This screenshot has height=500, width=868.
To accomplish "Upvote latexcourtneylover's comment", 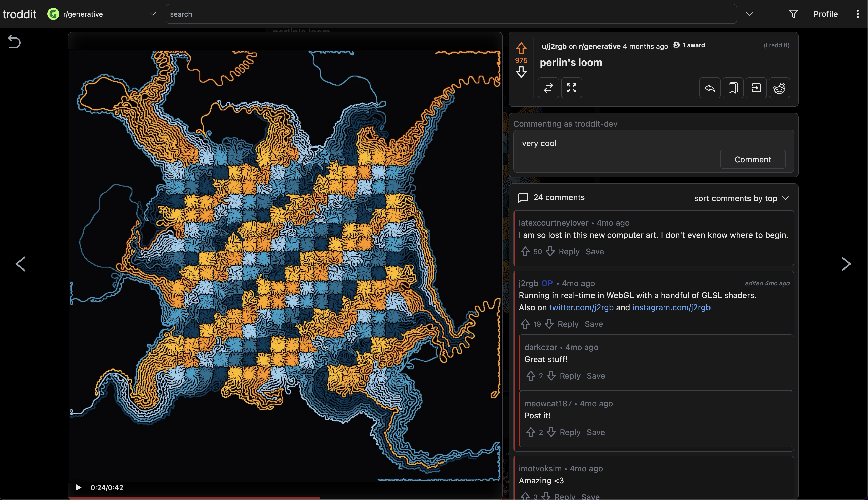I will 525,251.
